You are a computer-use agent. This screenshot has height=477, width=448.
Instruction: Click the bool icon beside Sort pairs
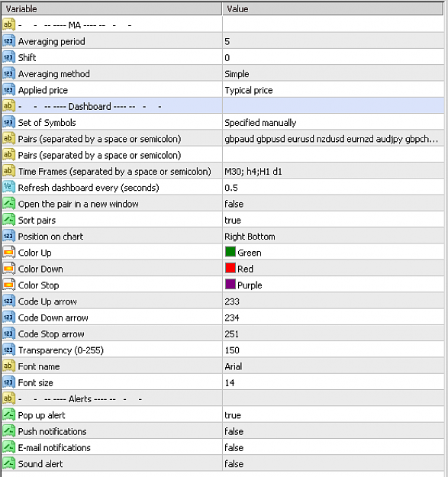coord(8,220)
